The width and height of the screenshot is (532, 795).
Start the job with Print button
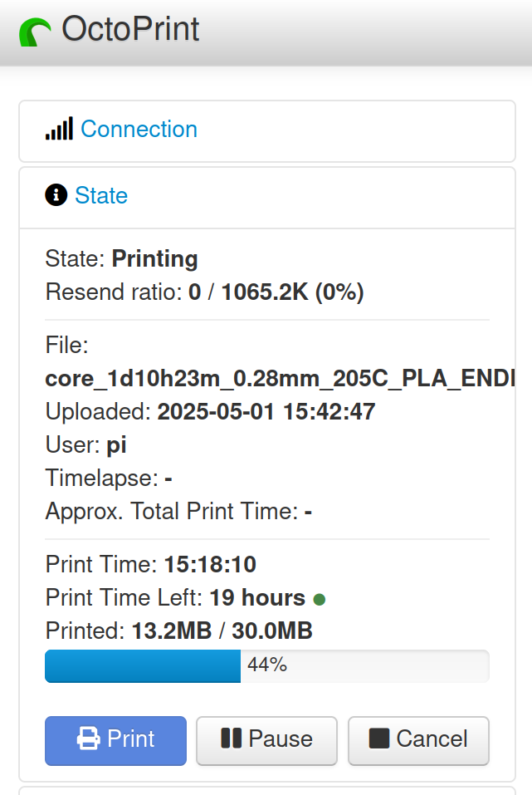pyautogui.click(x=115, y=741)
